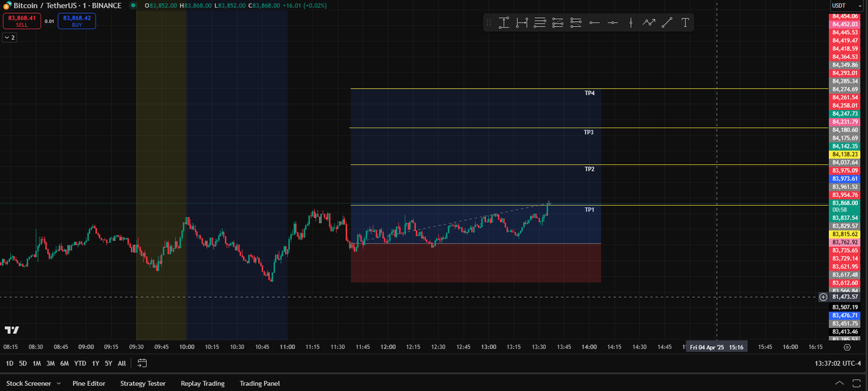Click the 0.01 spread value
The width and height of the screenshot is (868, 391).
tap(48, 21)
